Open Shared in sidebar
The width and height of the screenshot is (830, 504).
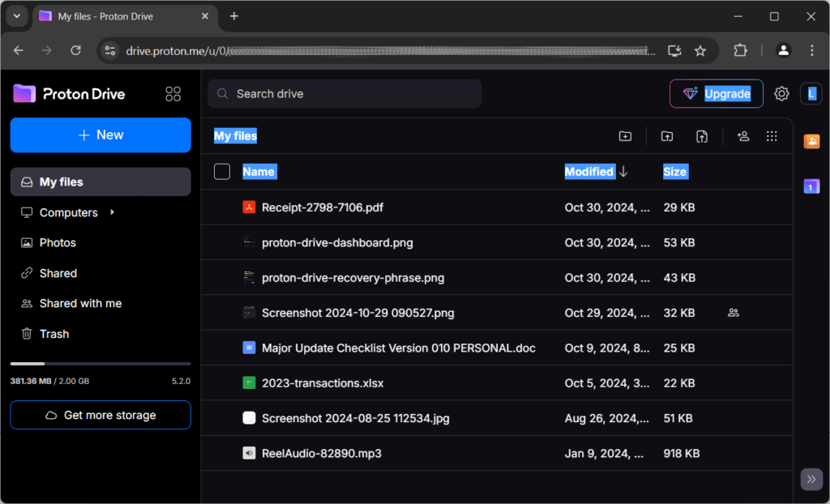coord(101,273)
